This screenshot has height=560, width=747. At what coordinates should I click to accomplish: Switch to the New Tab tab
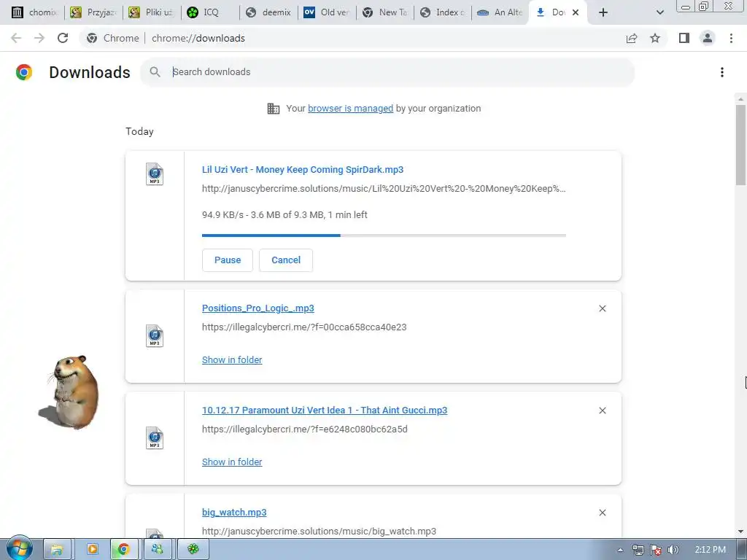click(x=386, y=12)
